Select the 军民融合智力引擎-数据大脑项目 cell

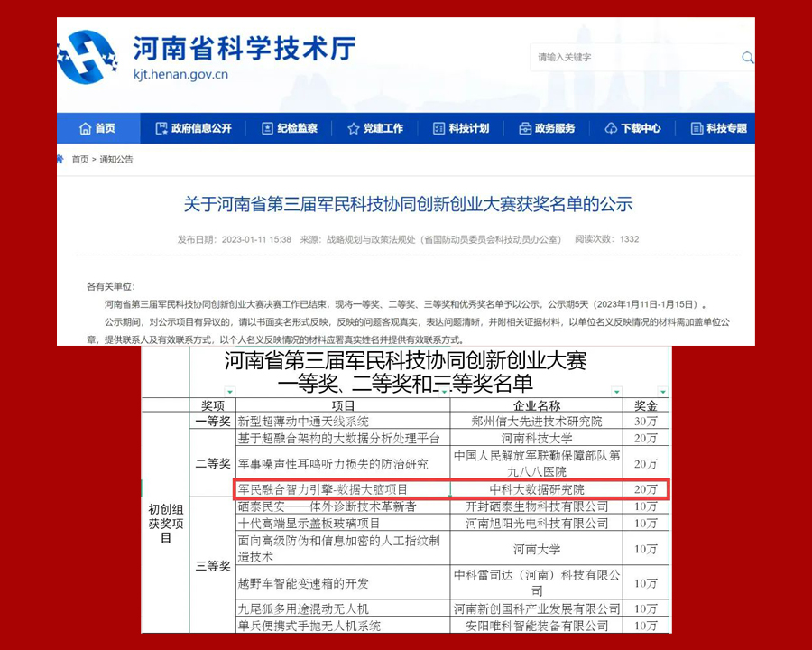[343, 489]
